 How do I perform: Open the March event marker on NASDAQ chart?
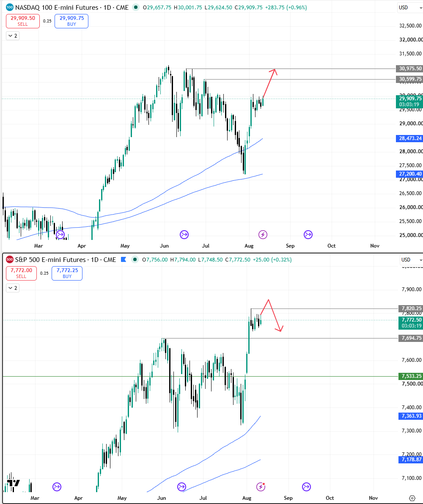[60, 234]
